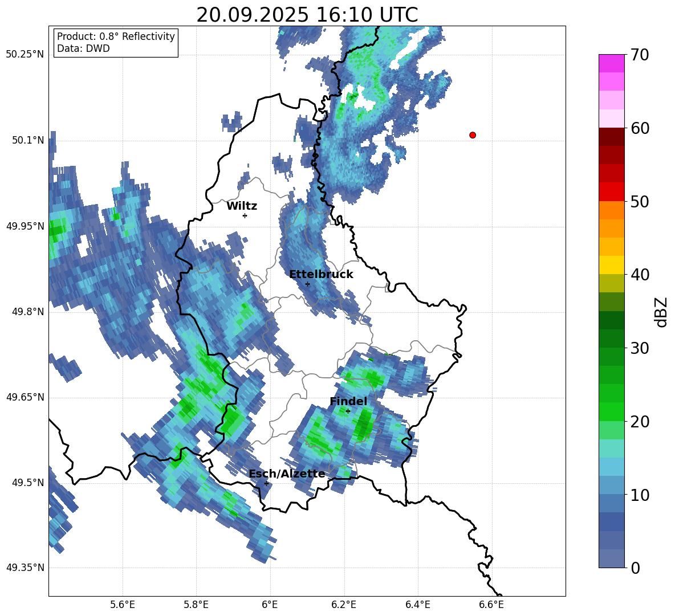Click the 0 value on the colorbar

pos(636,568)
